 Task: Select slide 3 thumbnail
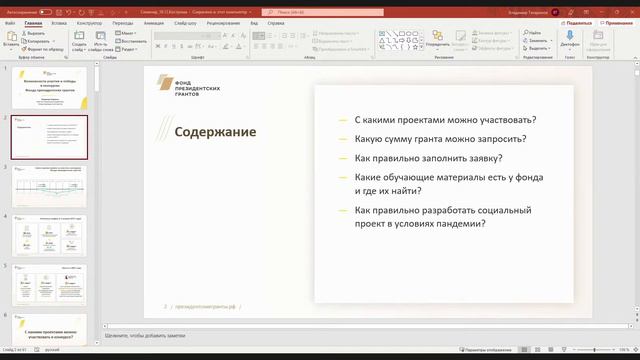(49, 187)
